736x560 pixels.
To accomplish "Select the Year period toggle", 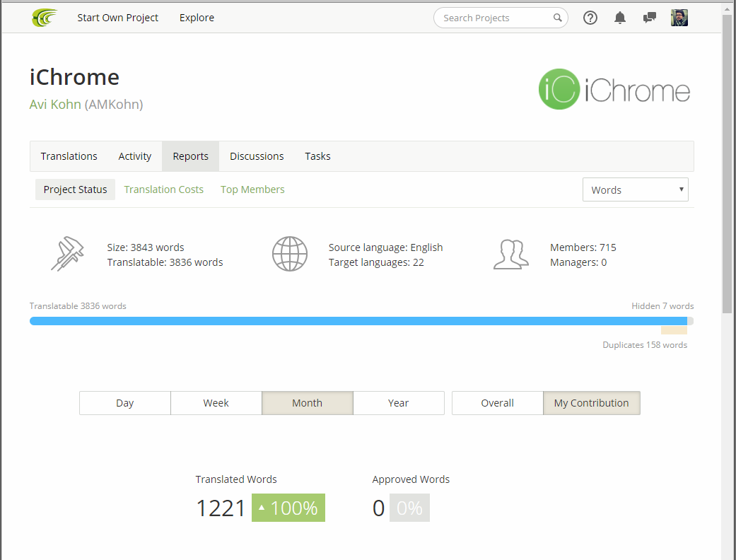I will pos(399,403).
